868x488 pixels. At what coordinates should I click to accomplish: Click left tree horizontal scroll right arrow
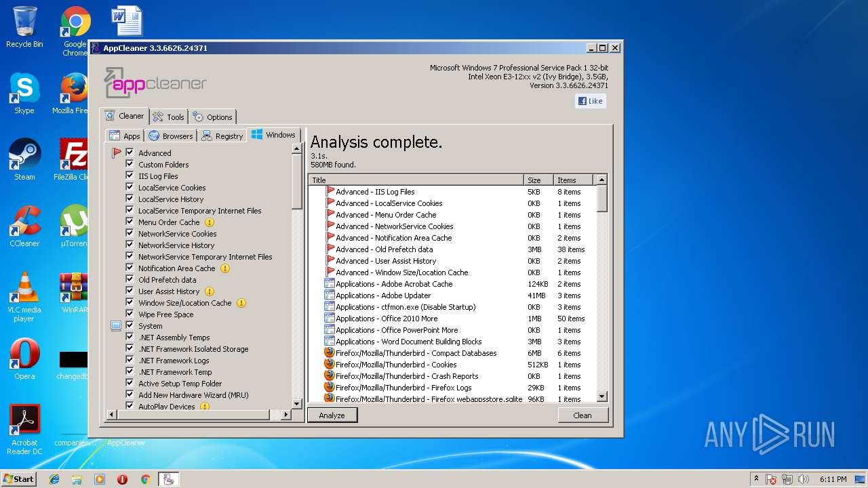coord(287,413)
